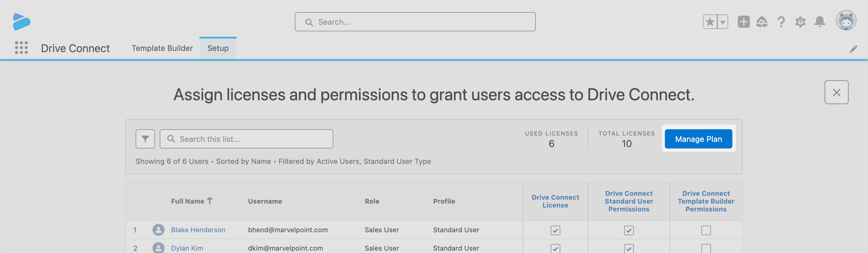This screenshot has width=868, height=253.
Task: Click the favorites star icon
Action: [x=710, y=22]
